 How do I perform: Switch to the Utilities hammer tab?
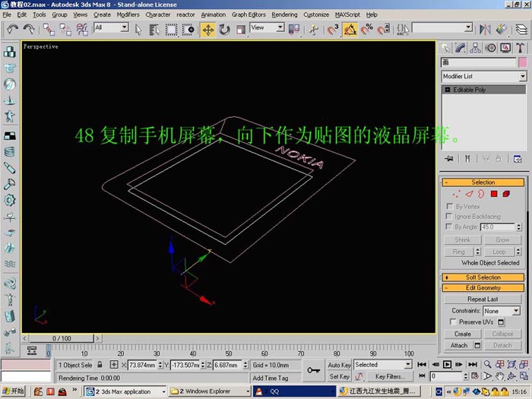point(520,48)
